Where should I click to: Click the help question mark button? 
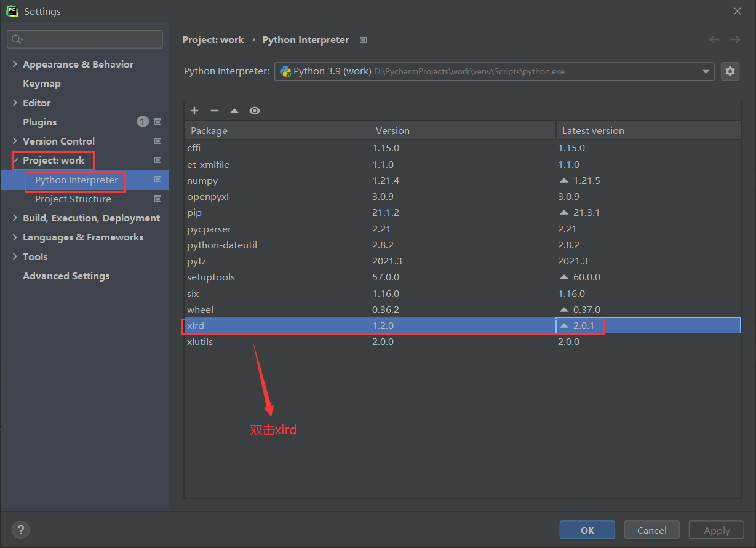[x=20, y=530]
